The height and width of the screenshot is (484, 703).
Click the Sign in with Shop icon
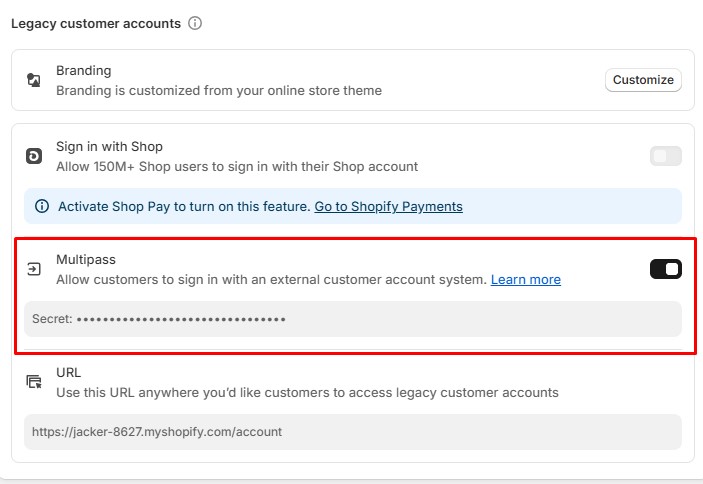click(34, 156)
